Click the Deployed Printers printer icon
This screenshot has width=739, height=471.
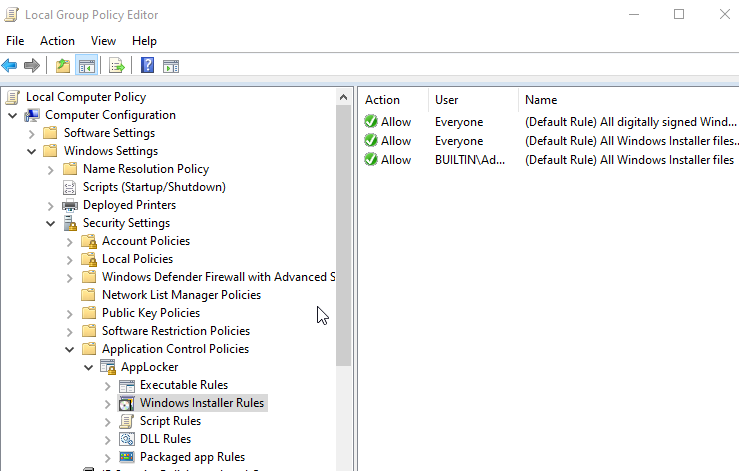coord(70,205)
